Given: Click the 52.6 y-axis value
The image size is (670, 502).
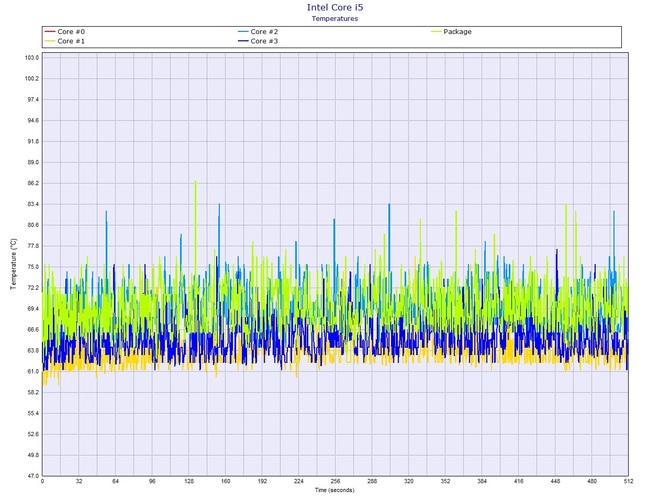Looking at the screenshot, I should coord(33,434).
